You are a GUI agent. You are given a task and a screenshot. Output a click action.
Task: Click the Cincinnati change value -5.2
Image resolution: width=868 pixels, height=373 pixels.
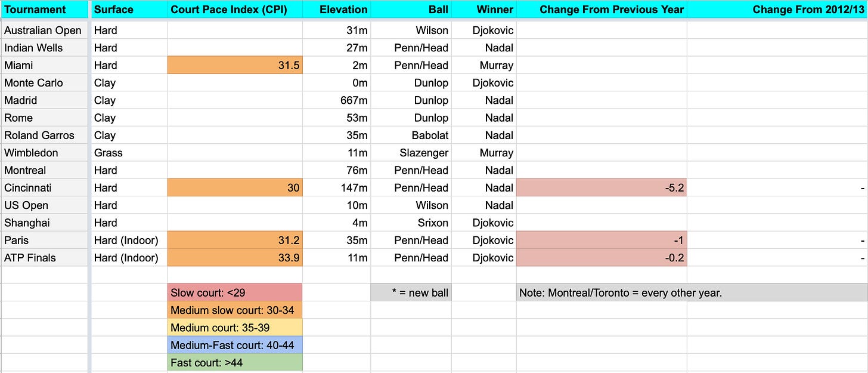pyautogui.click(x=602, y=188)
